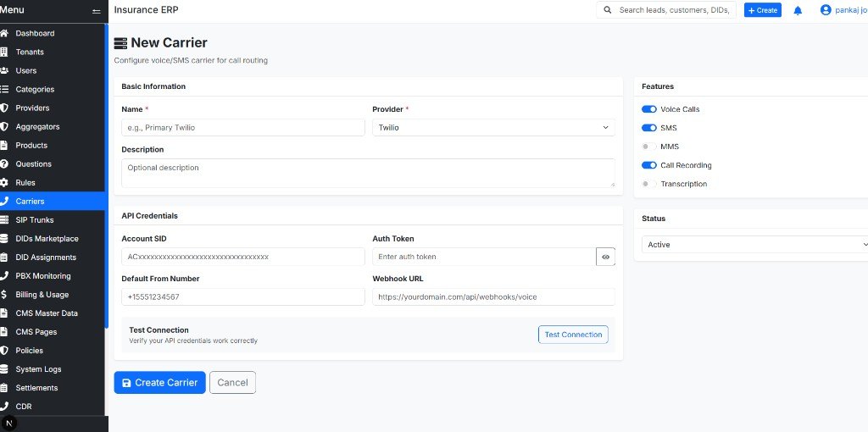Open the Provider dropdown showing Twilio
Viewport: 868px width, 432px height.
click(493, 127)
